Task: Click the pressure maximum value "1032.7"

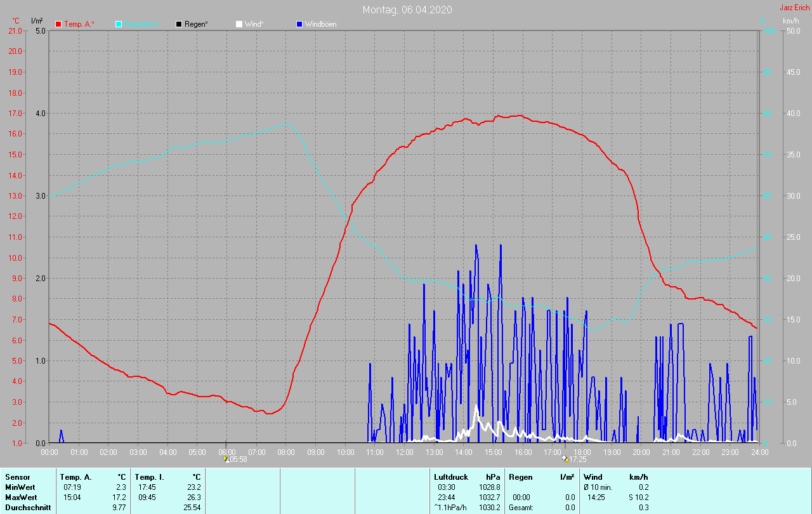Action: (490, 497)
